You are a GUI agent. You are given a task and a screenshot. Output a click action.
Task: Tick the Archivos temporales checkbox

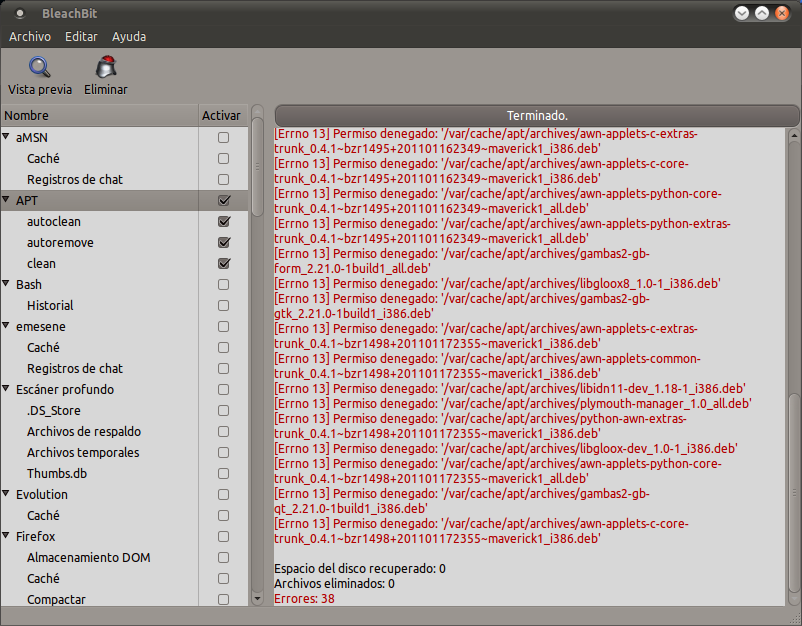tap(224, 452)
